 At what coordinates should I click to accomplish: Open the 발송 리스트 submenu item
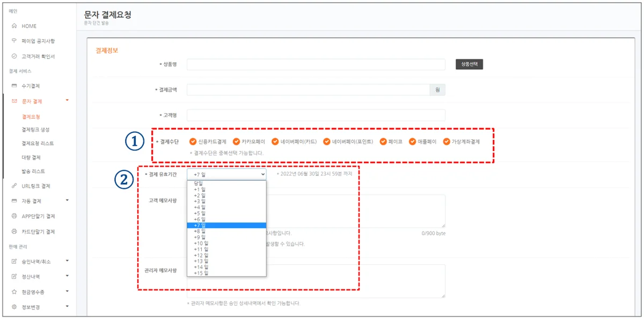(x=33, y=172)
